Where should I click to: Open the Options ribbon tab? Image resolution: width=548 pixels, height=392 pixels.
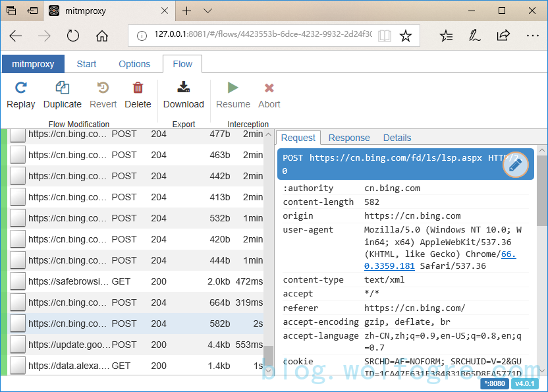coord(134,64)
